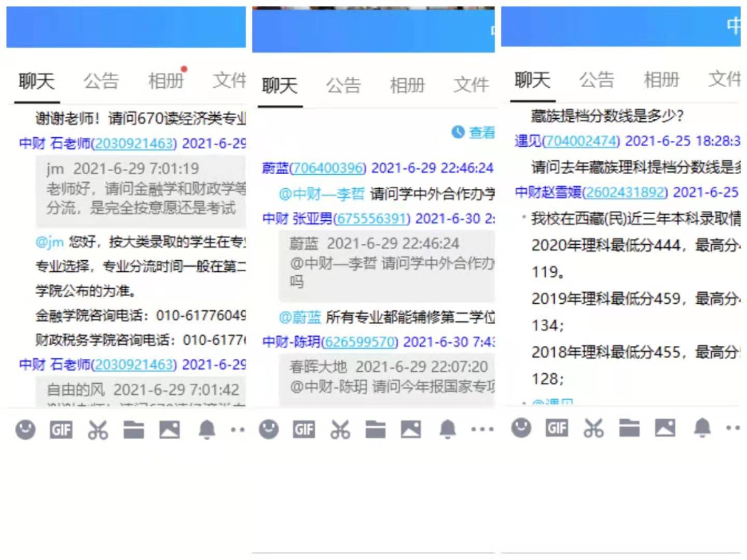Select the scissors screenshot tool in the right panel
The image size is (747, 560).
click(593, 428)
